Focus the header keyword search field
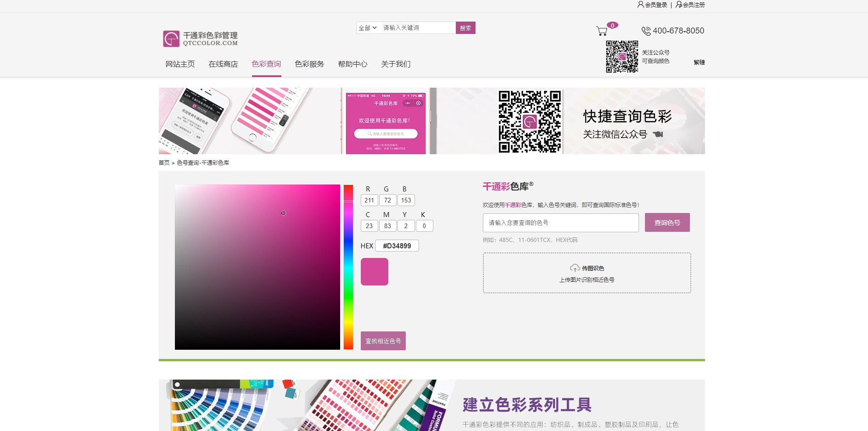Image resolution: width=868 pixels, height=431 pixels. tap(418, 28)
